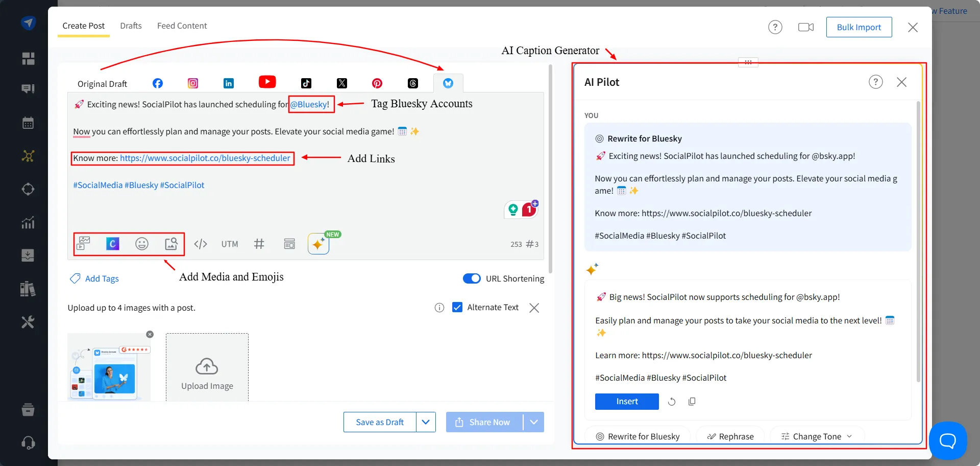Expand the Share Now dropdown arrow
Image resolution: width=980 pixels, height=466 pixels.
point(534,422)
